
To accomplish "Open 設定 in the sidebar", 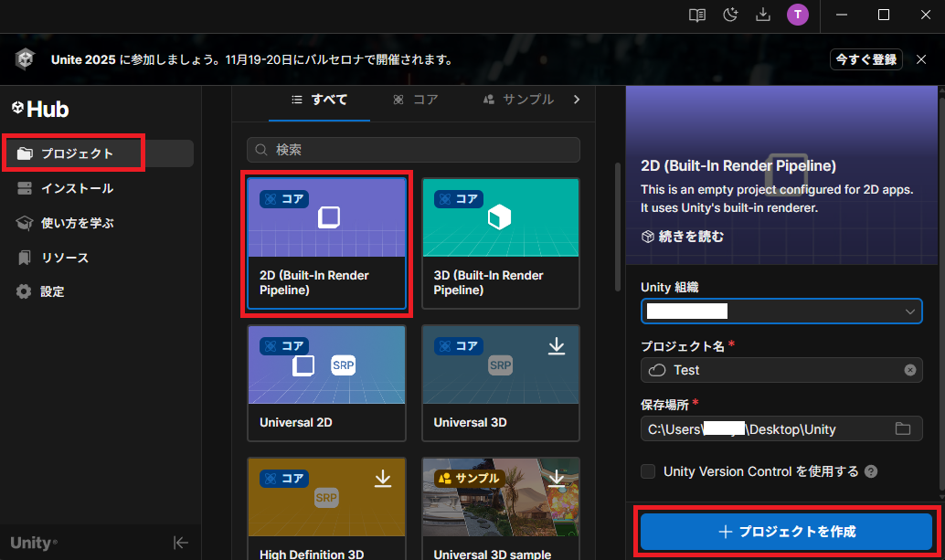I will [98, 292].
